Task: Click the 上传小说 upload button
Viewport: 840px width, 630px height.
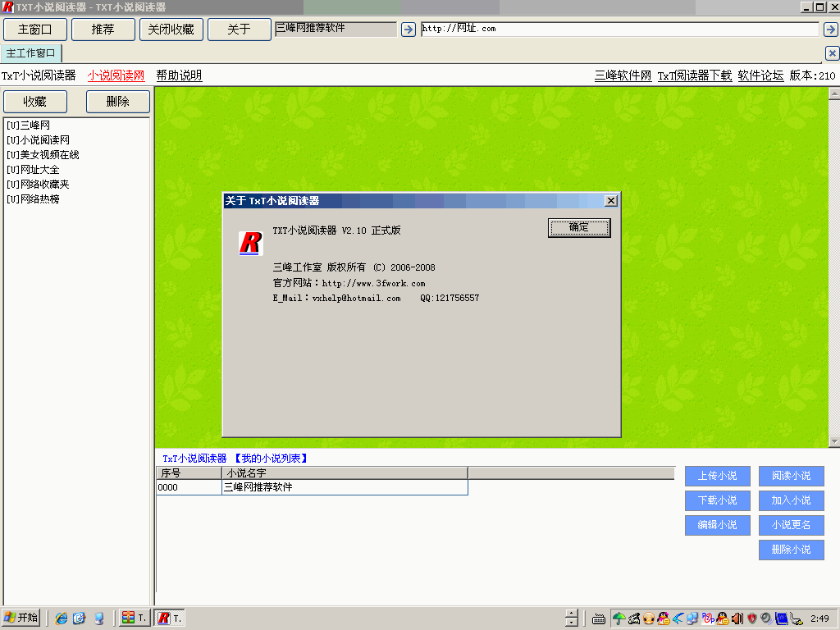Action: pyautogui.click(x=717, y=476)
